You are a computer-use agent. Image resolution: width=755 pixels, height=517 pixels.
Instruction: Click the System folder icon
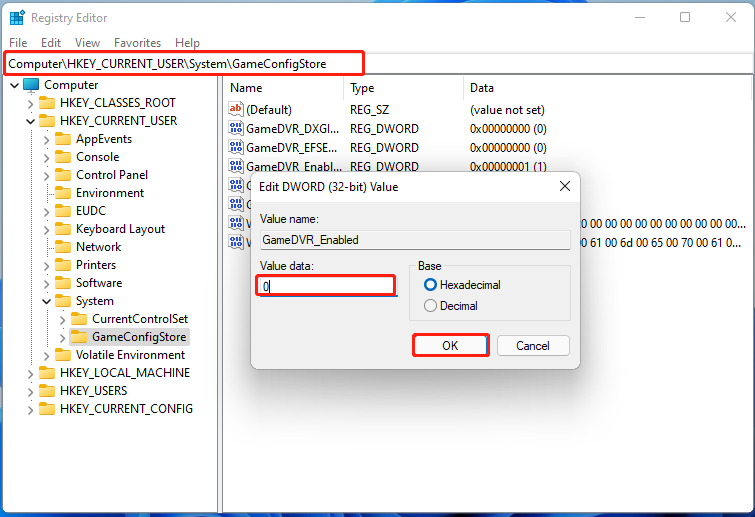pos(63,301)
